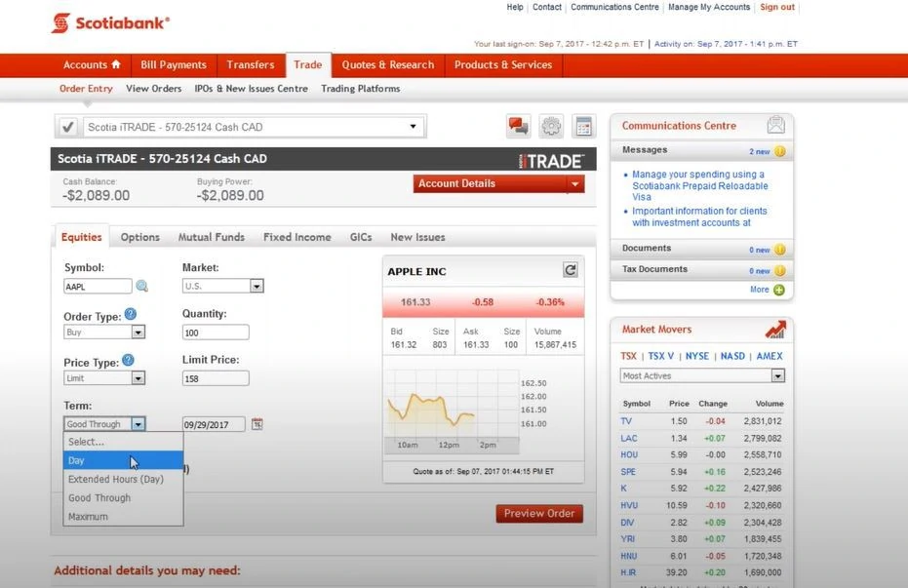Click the Price Type help icon
Viewport: 908px width, 588px height.
[x=128, y=360]
